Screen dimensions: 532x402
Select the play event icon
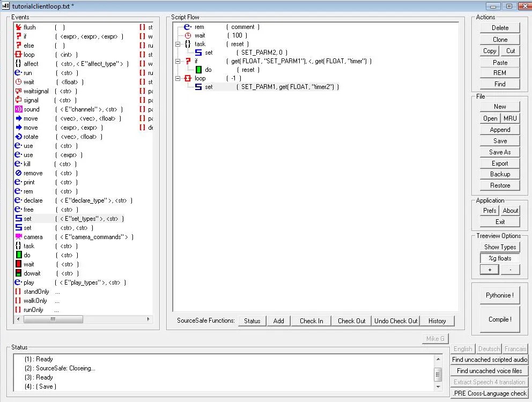pyautogui.click(x=19, y=282)
